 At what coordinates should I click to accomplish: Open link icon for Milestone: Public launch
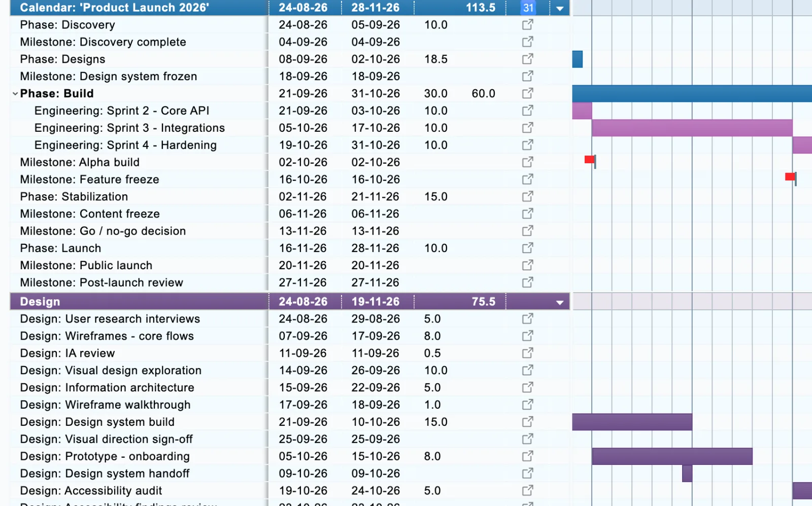(x=528, y=265)
